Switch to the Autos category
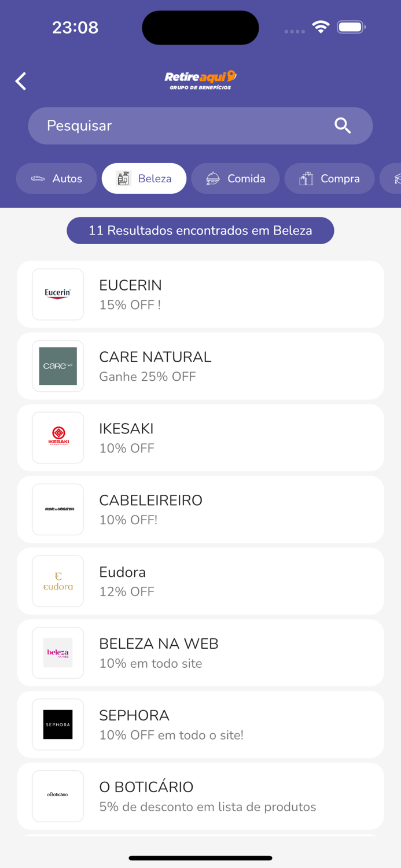This screenshot has width=401, height=868. (x=56, y=178)
